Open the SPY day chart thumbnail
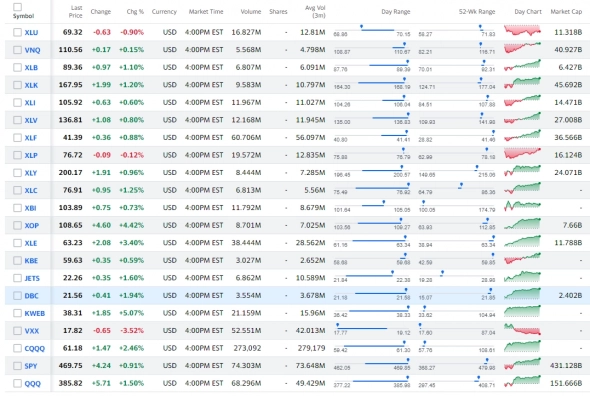The width and height of the screenshot is (590, 396). pyautogui.click(x=523, y=364)
